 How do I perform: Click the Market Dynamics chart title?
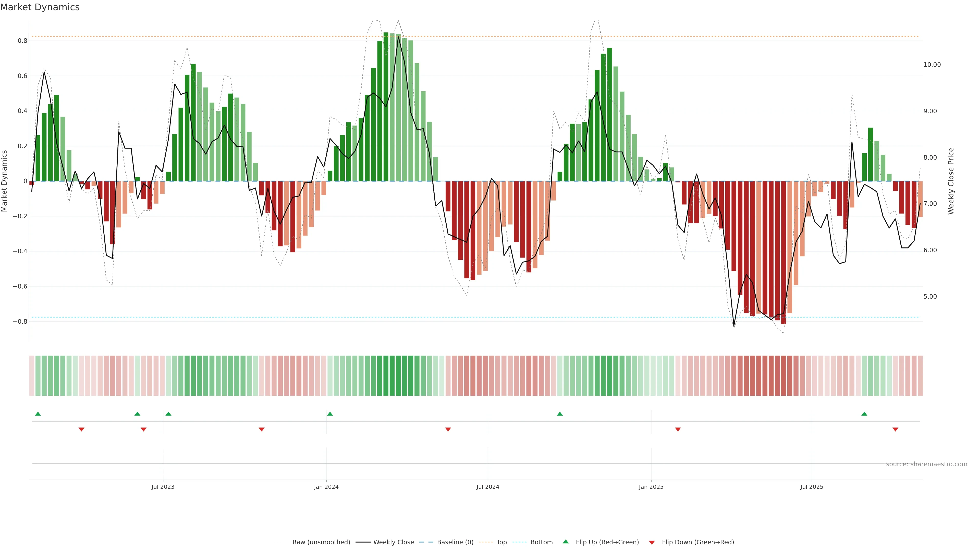coord(40,7)
